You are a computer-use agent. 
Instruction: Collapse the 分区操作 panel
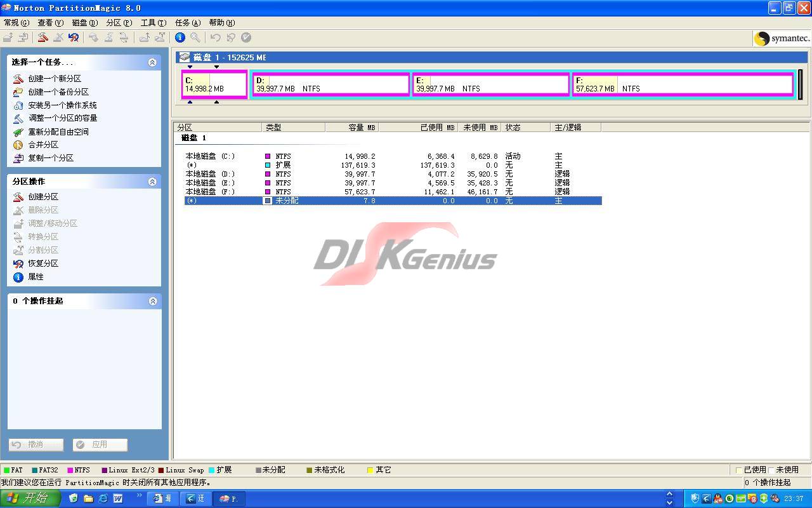click(x=152, y=182)
